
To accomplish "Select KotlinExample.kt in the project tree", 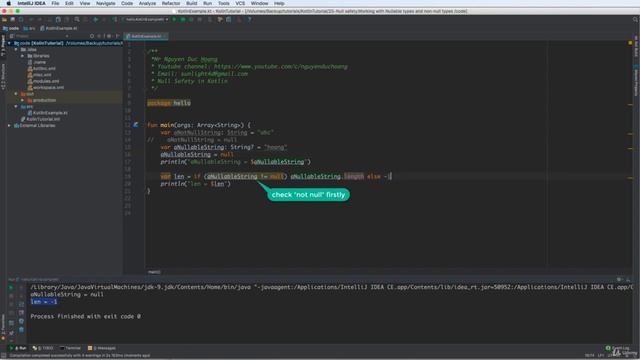I will (x=47, y=113).
